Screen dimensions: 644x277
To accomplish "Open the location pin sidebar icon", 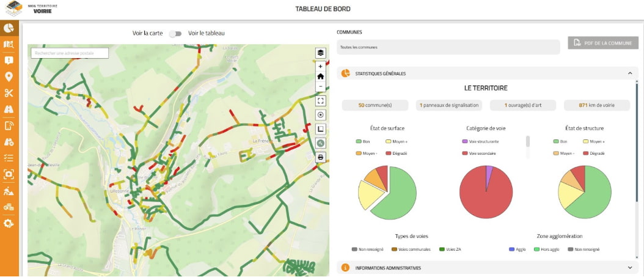I will click(9, 77).
